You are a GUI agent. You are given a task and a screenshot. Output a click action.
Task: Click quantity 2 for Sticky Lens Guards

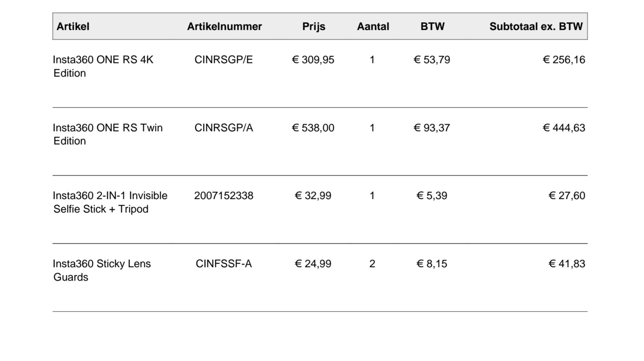[372, 264]
